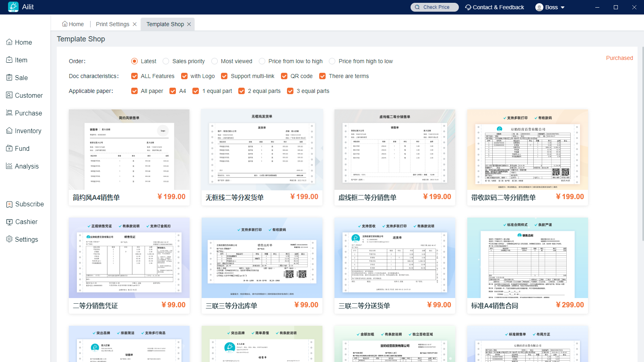The image size is (644, 362).
Task: Open Settings gear in sidebar
Action: click(x=9, y=239)
